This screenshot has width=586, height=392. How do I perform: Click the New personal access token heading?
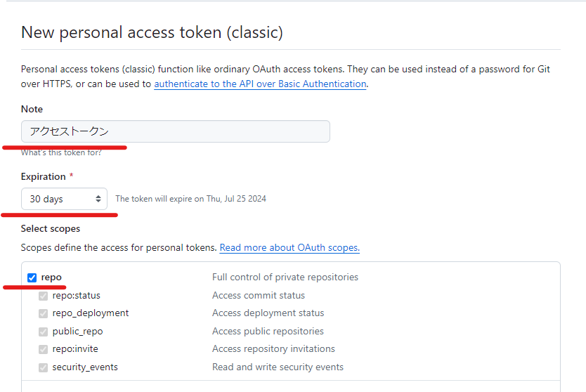152,32
